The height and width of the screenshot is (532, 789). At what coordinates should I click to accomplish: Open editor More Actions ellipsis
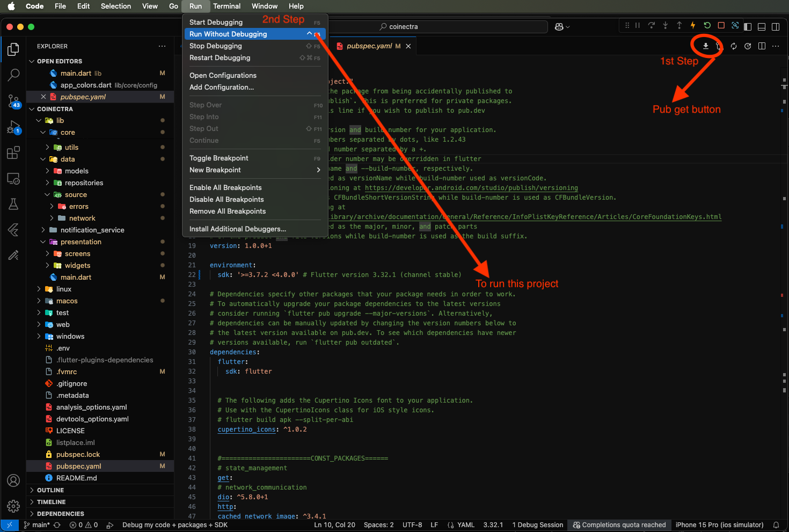click(776, 46)
